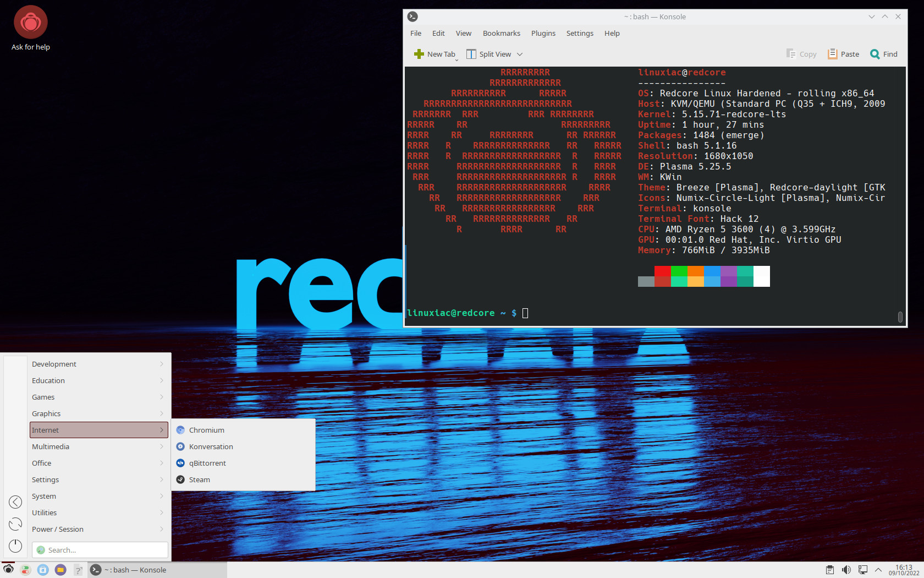
Task: Expand the Office category
Action: [x=98, y=463]
